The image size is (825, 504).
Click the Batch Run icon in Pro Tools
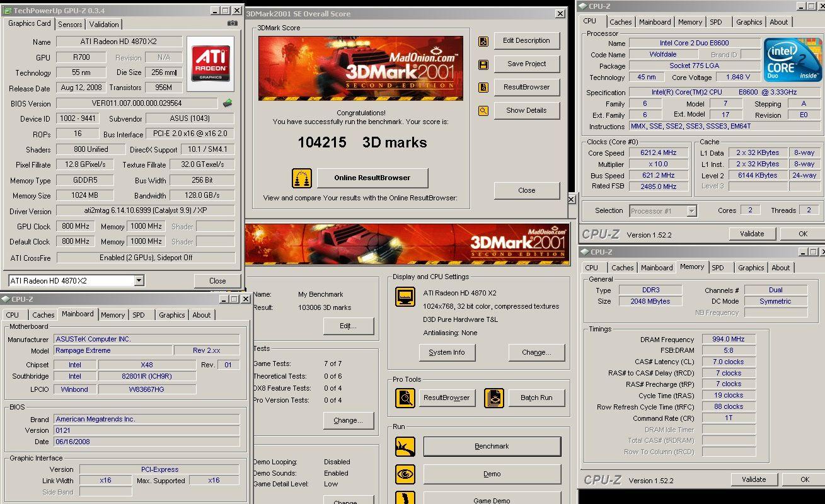[x=494, y=398]
